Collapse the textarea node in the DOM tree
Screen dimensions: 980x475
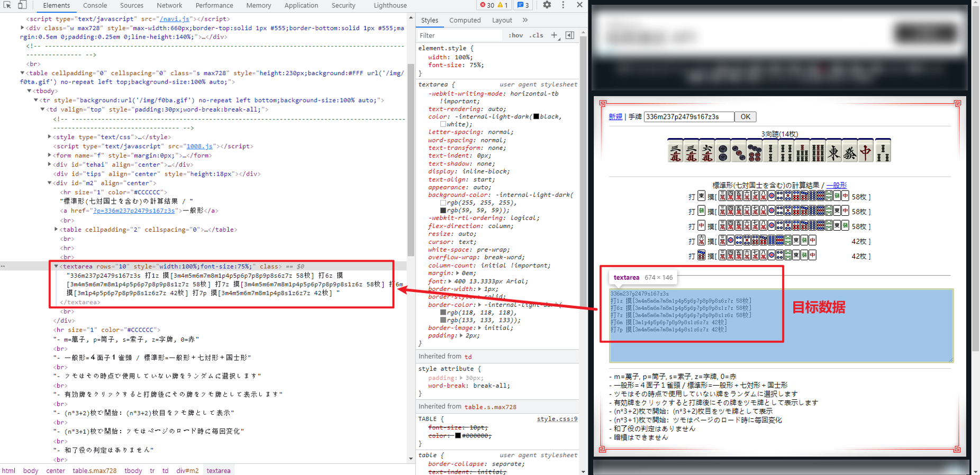pyautogui.click(x=56, y=267)
